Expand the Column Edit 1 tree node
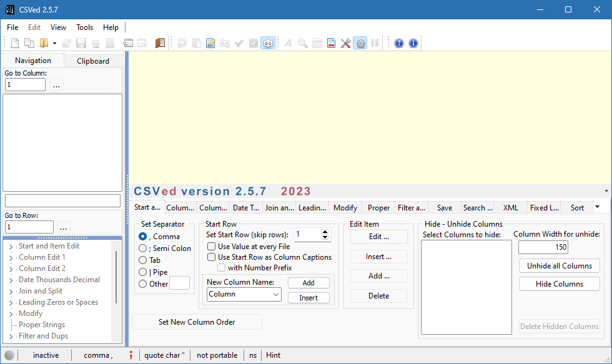 (x=11, y=258)
